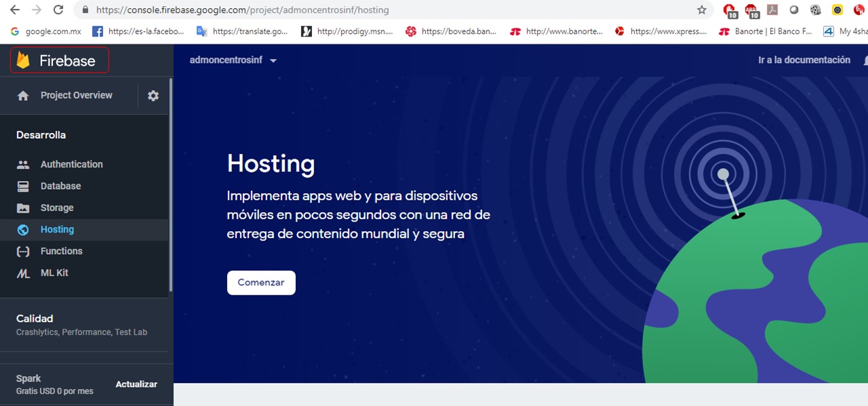Open Functions from the sidebar menu

61,251
